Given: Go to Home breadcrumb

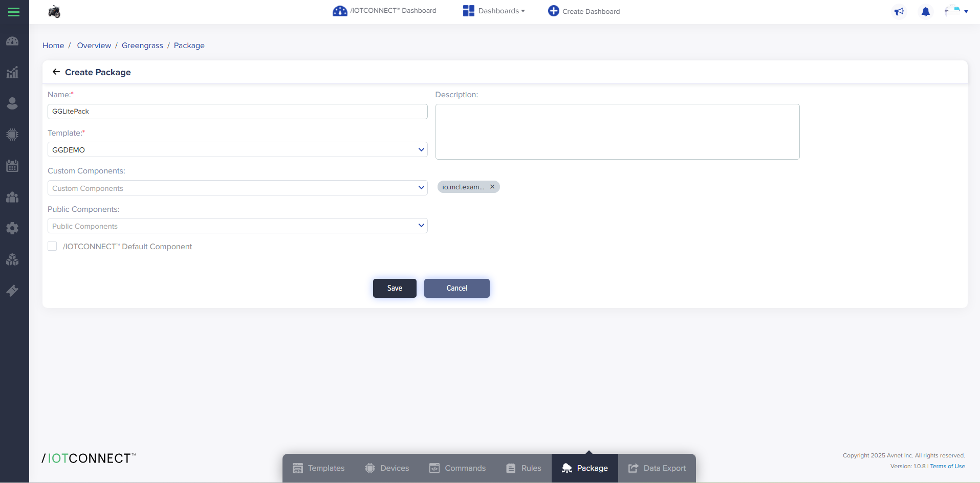Looking at the screenshot, I should [x=53, y=46].
